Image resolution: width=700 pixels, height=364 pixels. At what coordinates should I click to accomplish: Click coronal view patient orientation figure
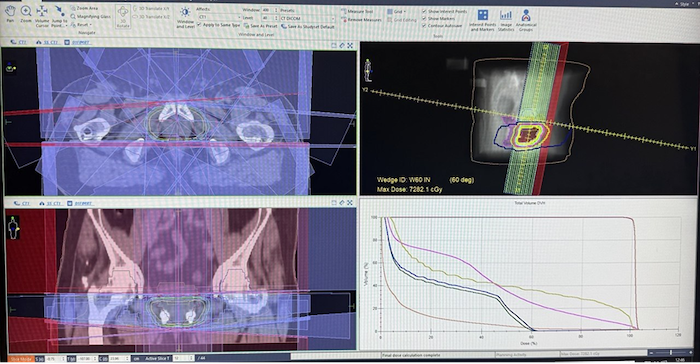(14, 228)
